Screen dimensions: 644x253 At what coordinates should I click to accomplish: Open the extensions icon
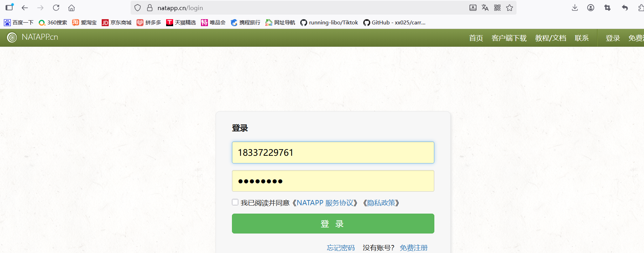(641, 8)
